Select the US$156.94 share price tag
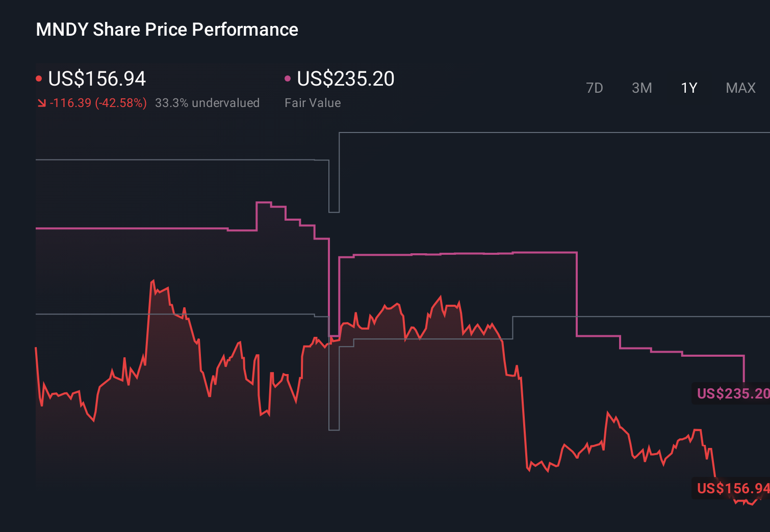 click(732, 489)
